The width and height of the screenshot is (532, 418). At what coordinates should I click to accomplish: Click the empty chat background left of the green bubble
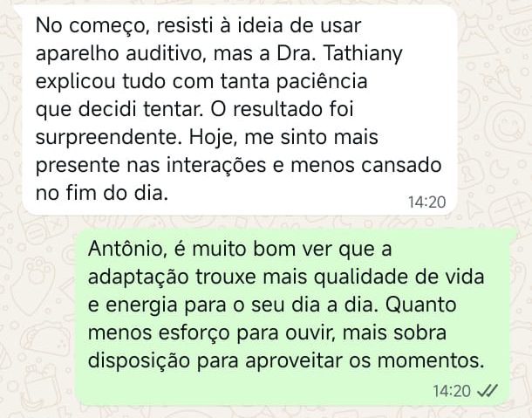click(38, 316)
